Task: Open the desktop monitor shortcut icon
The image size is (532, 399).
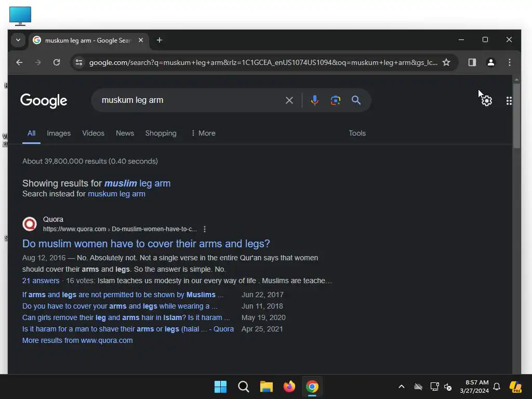Action: click(x=20, y=16)
